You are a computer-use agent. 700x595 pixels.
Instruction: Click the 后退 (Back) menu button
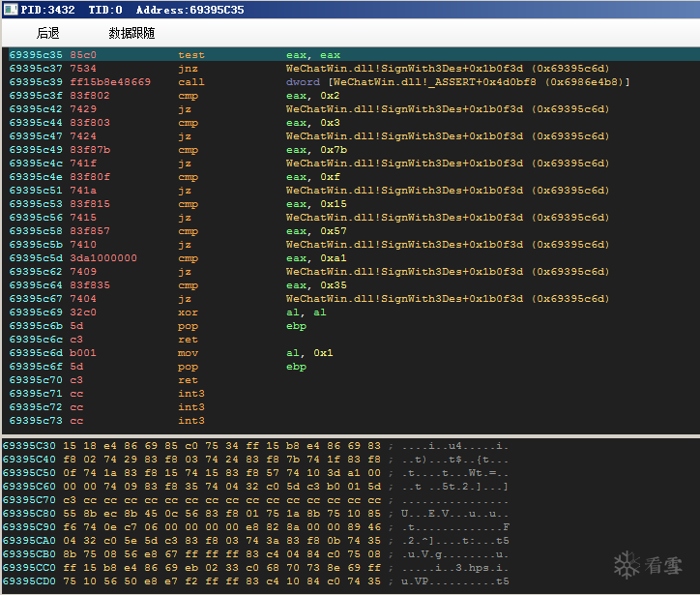tap(47, 33)
